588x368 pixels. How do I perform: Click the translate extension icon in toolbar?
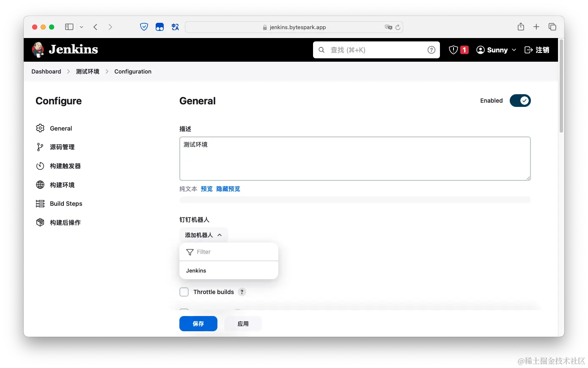[x=175, y=27]
